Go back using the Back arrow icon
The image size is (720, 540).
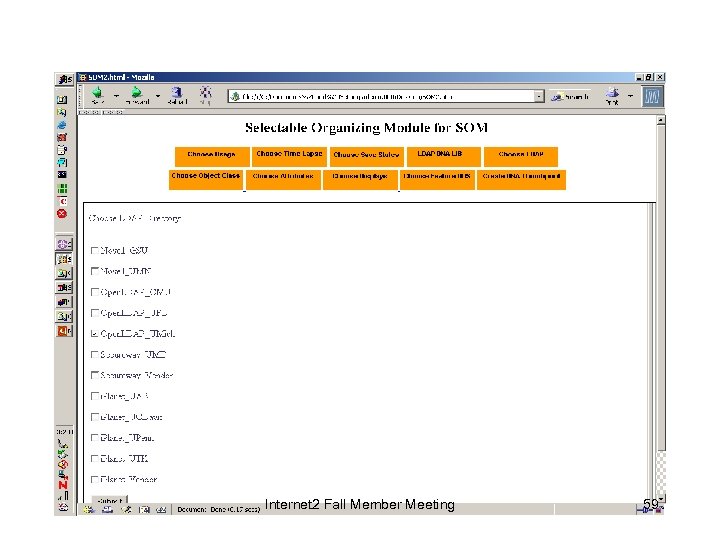tap(97, 95)
